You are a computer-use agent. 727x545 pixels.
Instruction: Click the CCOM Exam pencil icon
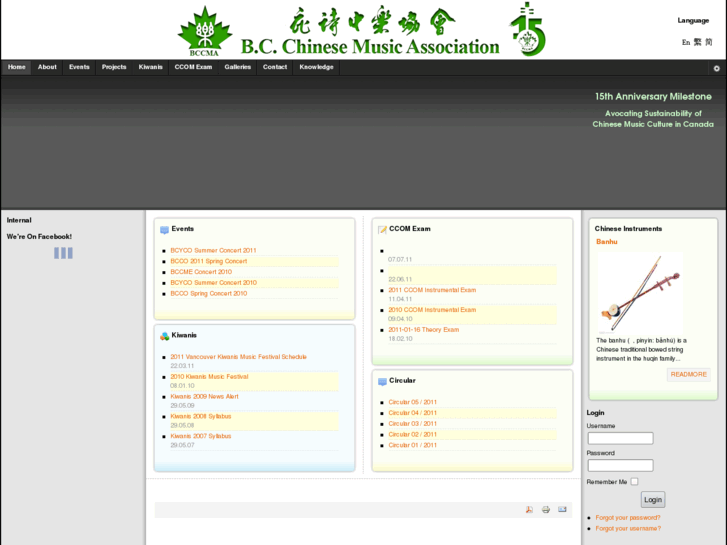pos(382,230)
